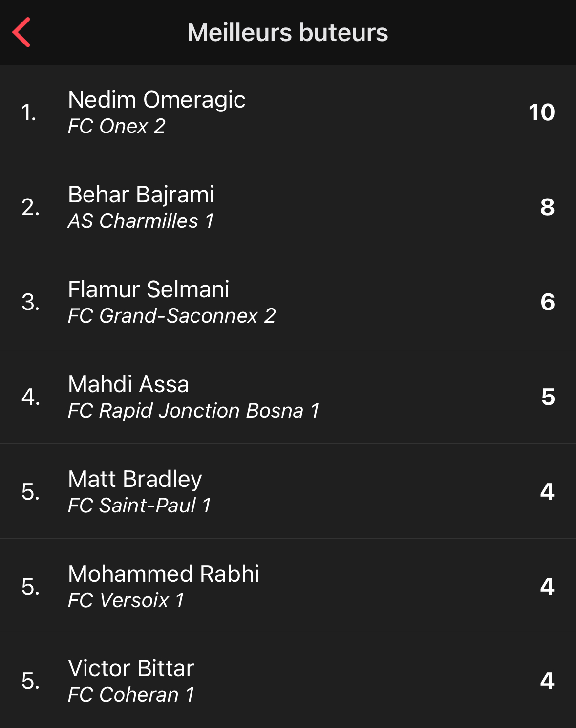Open Mohammed Rabhi's player entry
Screen dimensions: 576x728
pyautogui.click(x=288, y=586)
